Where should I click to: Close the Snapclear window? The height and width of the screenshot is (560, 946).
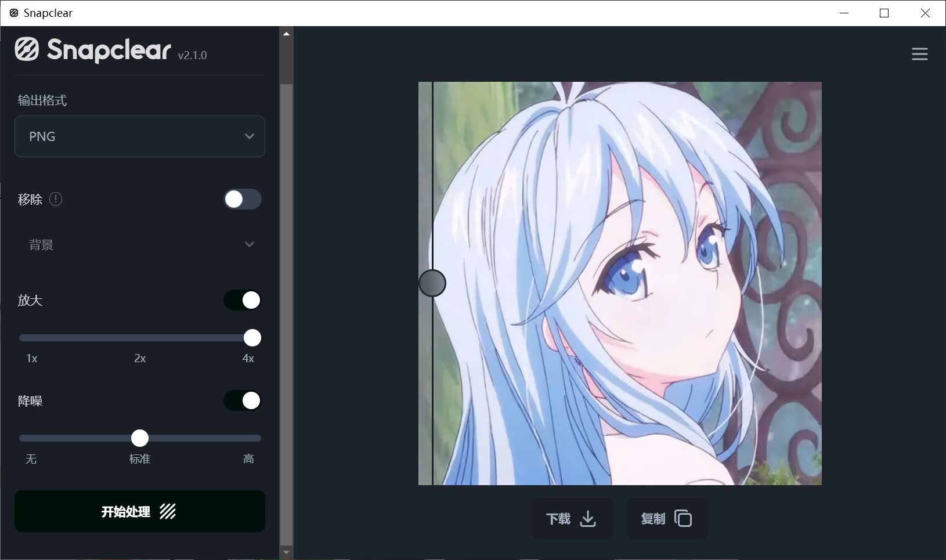coord(925,13)
